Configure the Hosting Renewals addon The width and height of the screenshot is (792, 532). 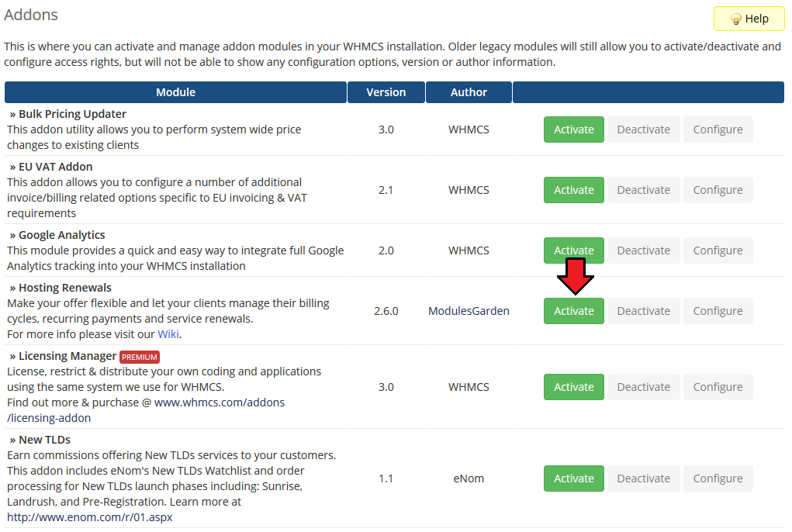pos(718,312)
